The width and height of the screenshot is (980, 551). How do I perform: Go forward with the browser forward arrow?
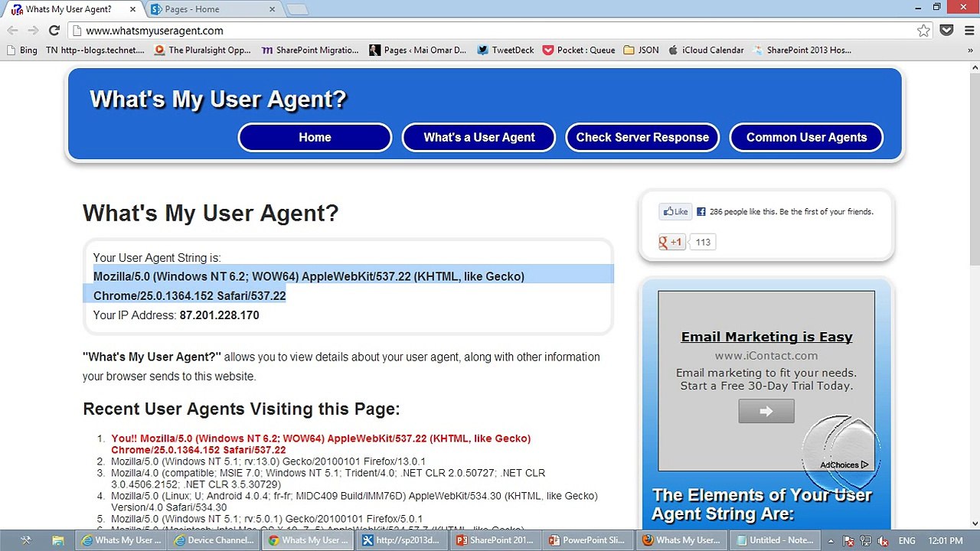[x=33, y=31]
